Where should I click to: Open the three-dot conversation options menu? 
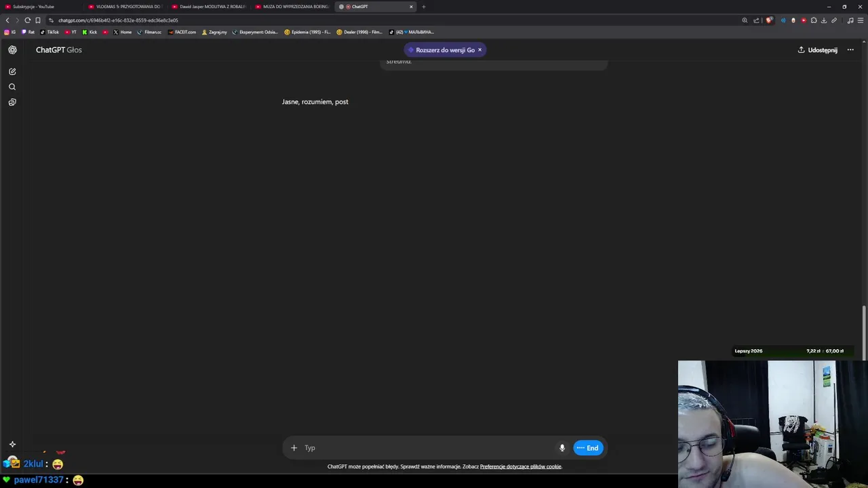pyautogui.click(x=850, y=49)
